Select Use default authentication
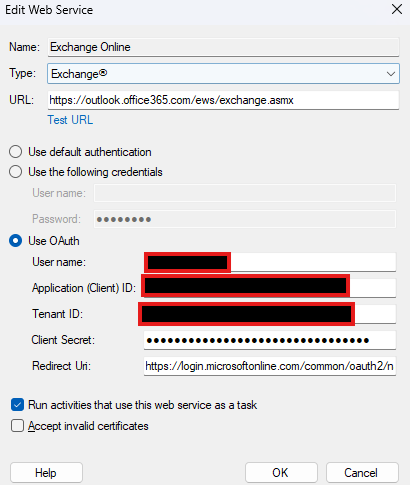410x485 pixels. (16, 152)
